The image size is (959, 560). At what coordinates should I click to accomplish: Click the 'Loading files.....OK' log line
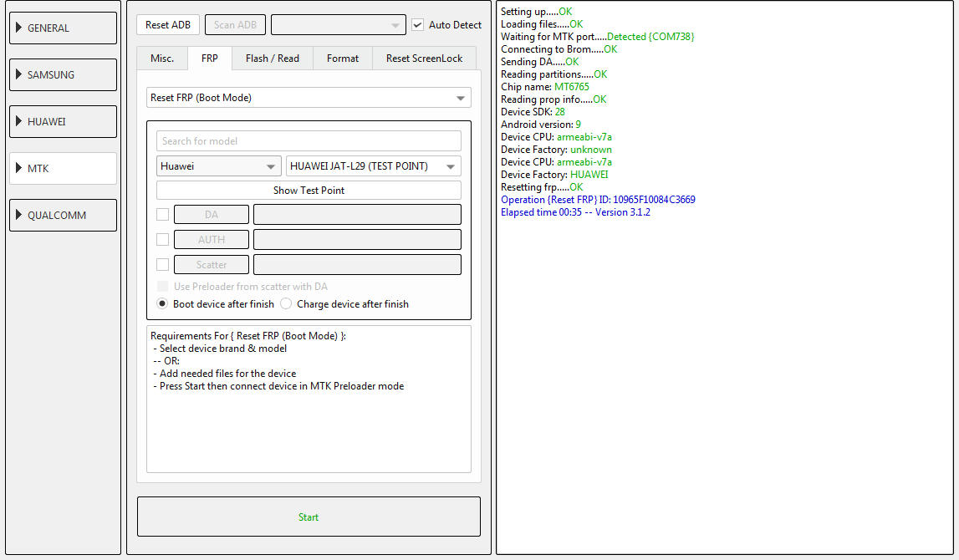[x=542, y=24]
